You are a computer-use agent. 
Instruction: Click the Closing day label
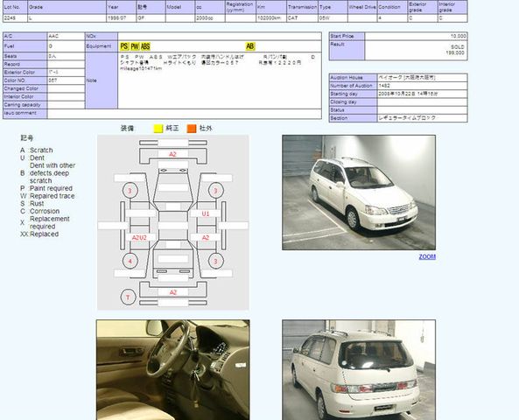[354, 102]
